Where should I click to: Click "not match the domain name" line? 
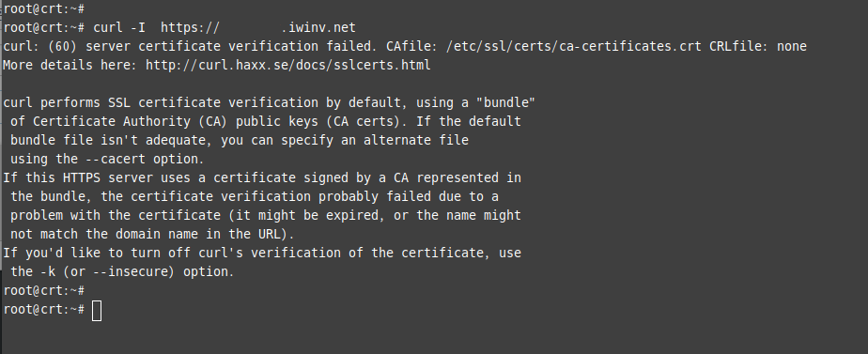pyautogui.click(x=153, y=235)
